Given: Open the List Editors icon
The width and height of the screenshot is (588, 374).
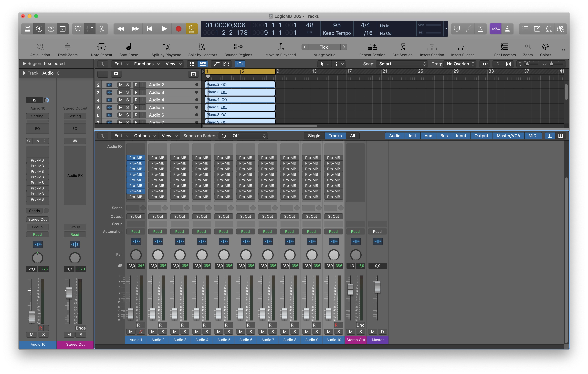Looking at the screenshot, I should (525, 29).
